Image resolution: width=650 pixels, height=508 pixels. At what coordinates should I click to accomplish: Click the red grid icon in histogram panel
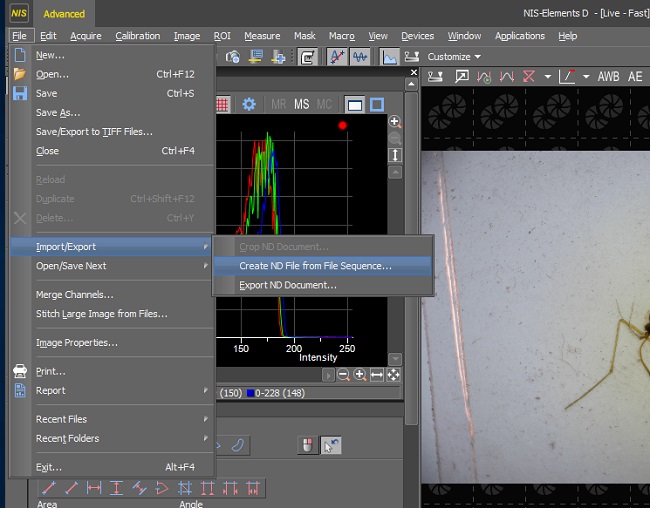221,104
